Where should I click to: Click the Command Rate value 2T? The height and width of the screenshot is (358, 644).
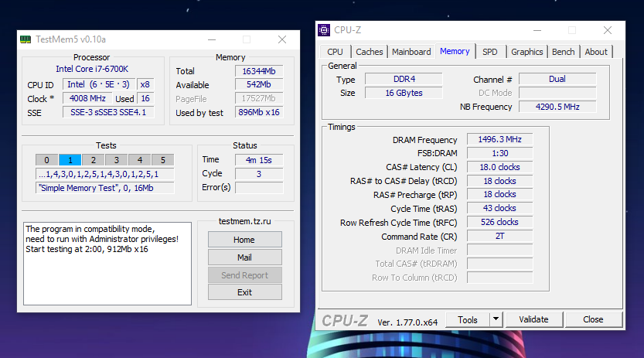[x=500, y=236]
